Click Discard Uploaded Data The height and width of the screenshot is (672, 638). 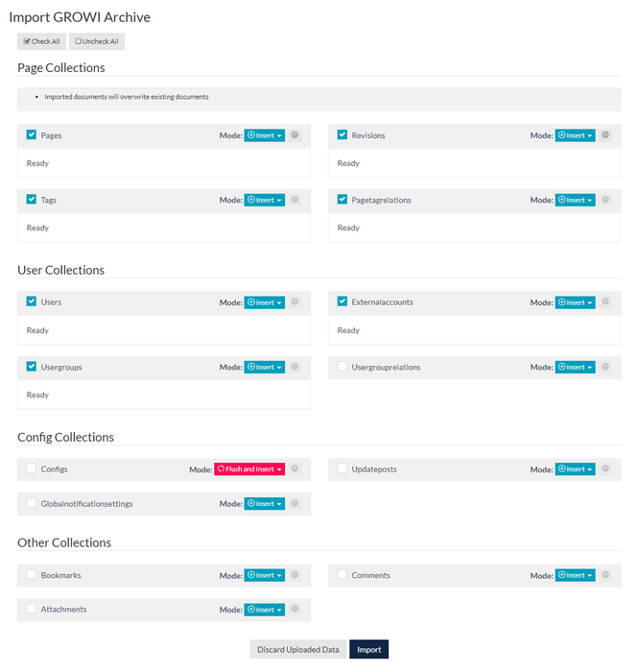coord(298,650)
